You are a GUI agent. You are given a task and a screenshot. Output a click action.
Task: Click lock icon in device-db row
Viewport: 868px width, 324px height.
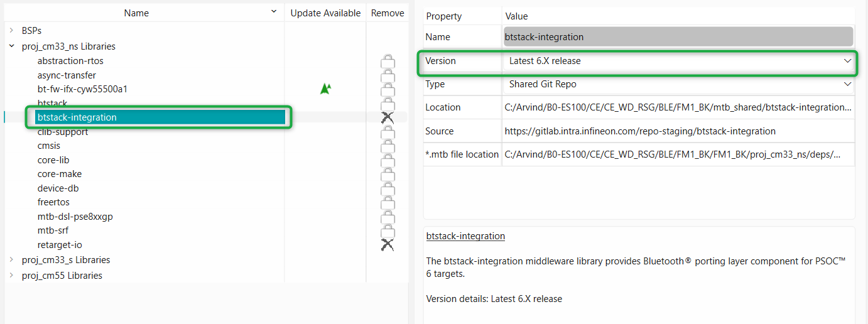[x=388, y=188]
